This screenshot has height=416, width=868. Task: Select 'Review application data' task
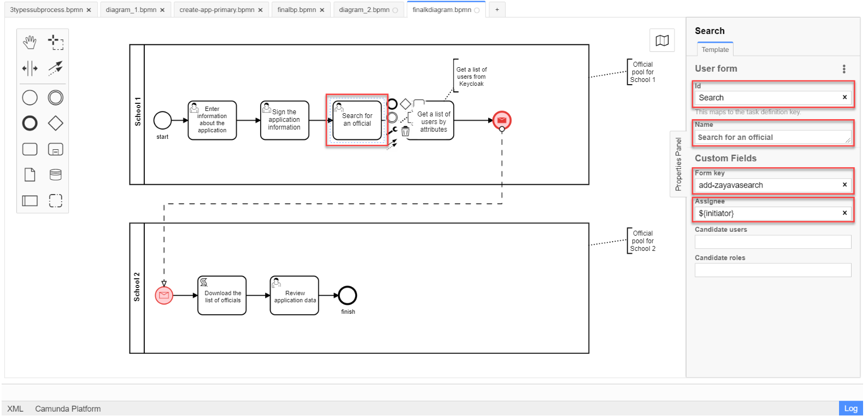[x=295, y=296]
